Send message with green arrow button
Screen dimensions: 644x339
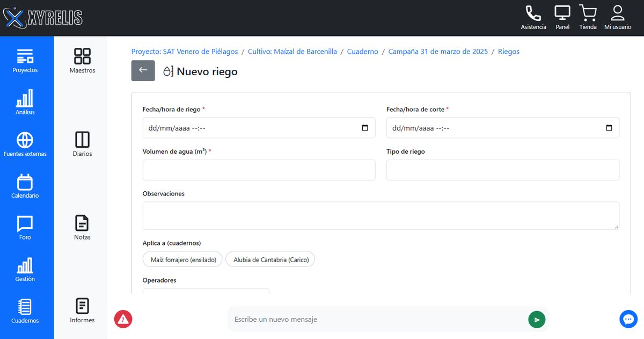tap(537, 319)
